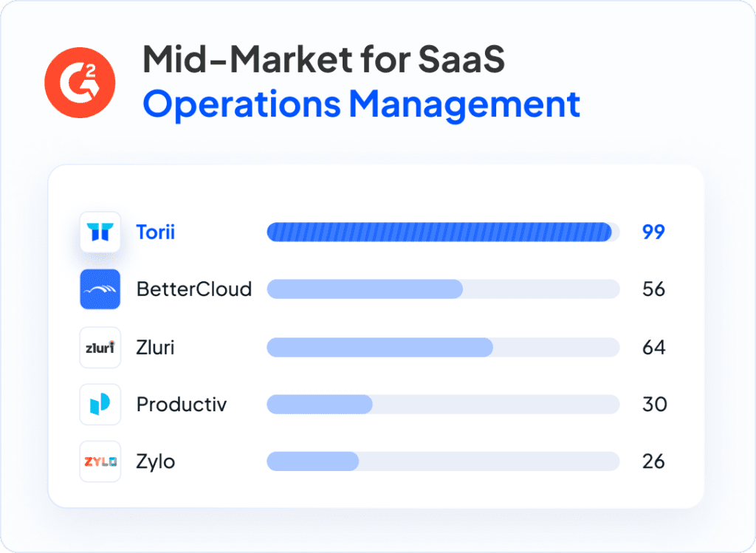Click the BetterCloud score progress bar

pyautogui.click(x=443, y=289)
